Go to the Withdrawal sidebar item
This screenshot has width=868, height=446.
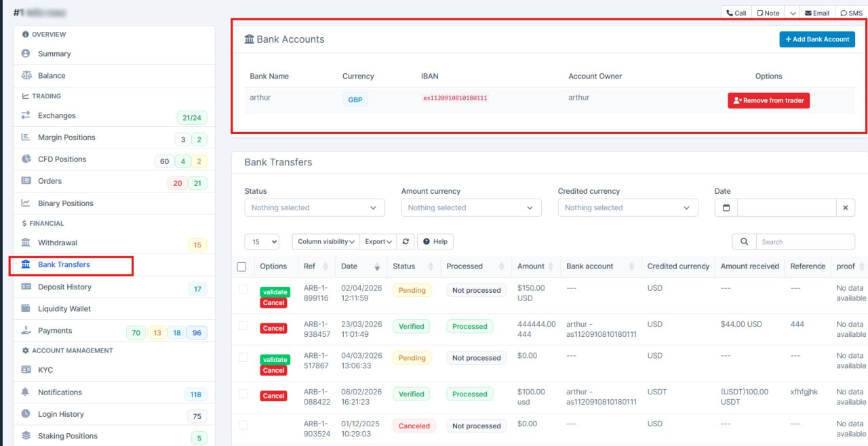pyautogui.click(x=58, y=243)
